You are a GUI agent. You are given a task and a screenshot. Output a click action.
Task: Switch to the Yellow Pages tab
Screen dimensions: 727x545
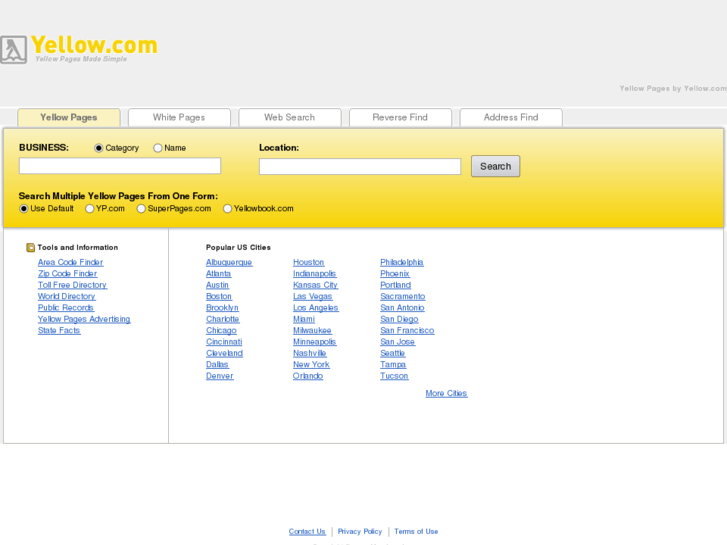coord(69,117)
